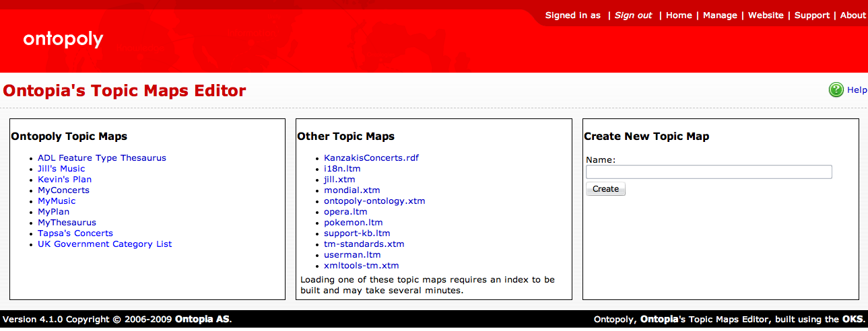Go to the Manage page
The image size is (868, 331).
click(x=720, y=15)
